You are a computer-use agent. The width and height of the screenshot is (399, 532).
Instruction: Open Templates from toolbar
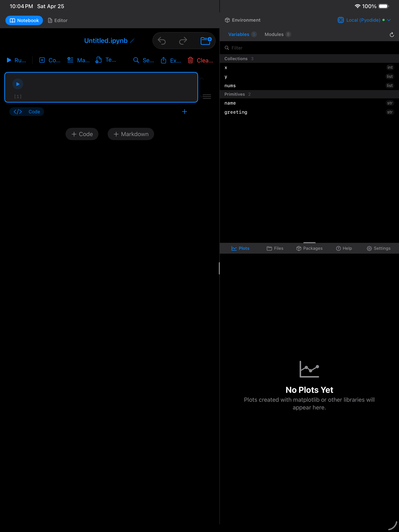[x=106, y=60]
